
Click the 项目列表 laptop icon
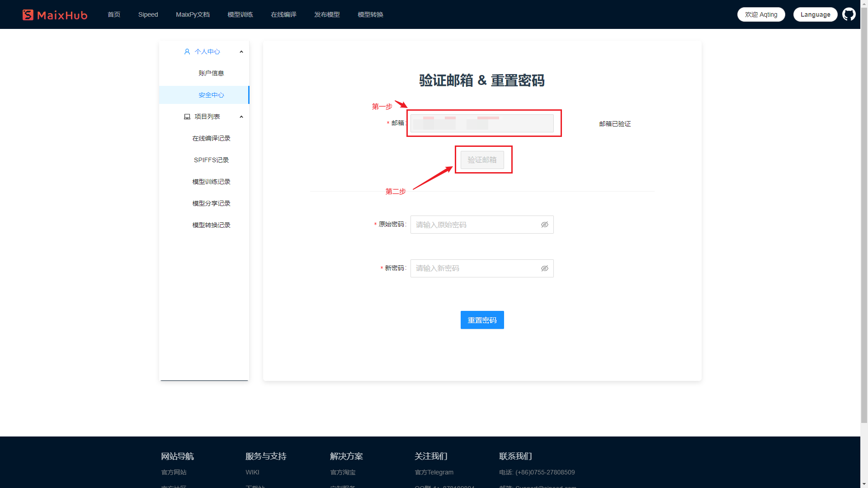click(187, 117)
